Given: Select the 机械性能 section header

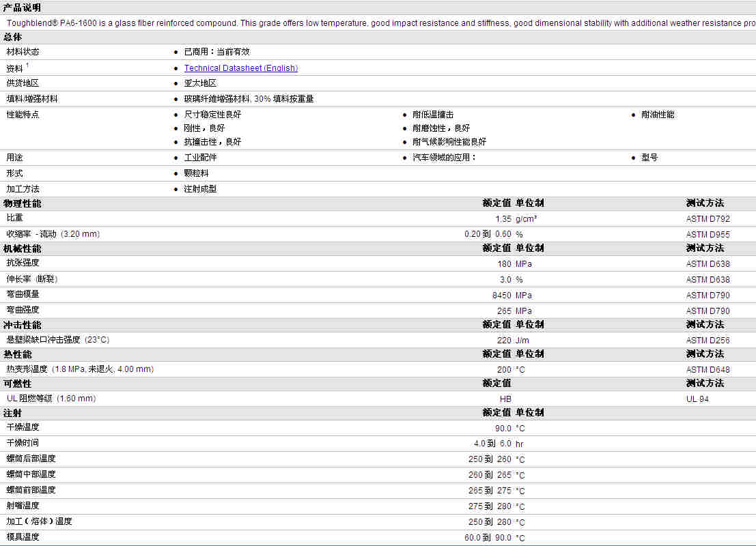Looking at the screenshot, I should click(22, 248).
